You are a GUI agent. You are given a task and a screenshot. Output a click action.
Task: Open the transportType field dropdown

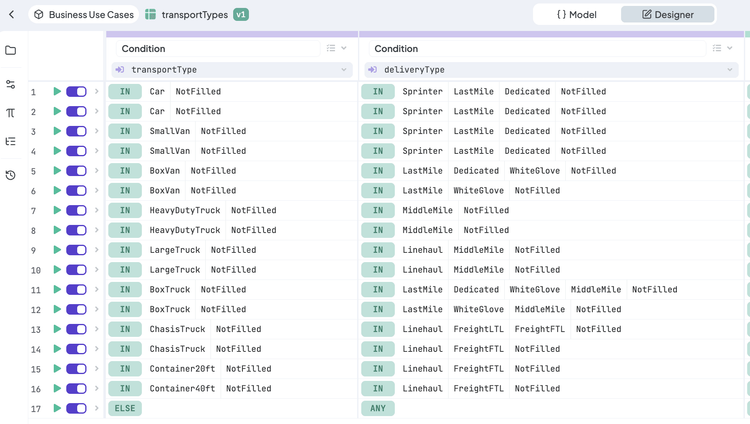pos(344,70)
